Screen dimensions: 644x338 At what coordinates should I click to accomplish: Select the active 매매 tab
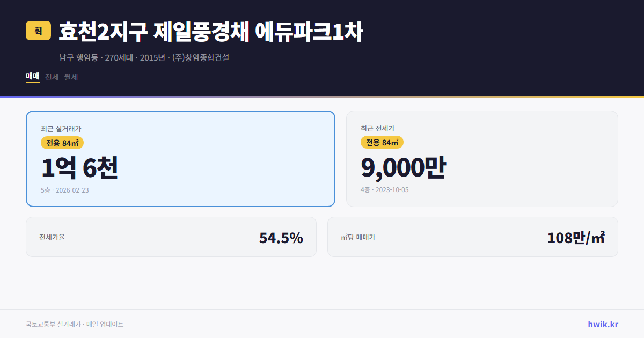tap(32, 77)
